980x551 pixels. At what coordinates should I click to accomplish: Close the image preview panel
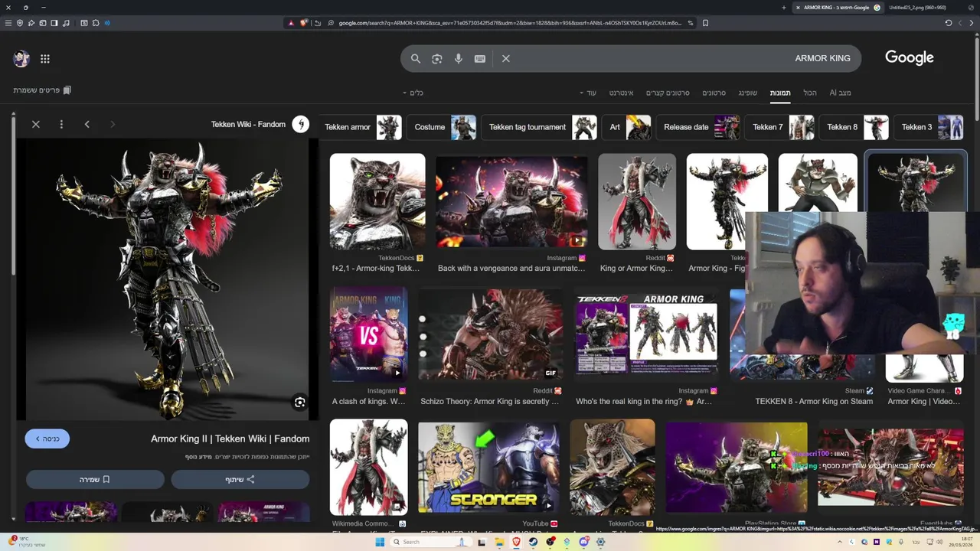tap(36, 124)
